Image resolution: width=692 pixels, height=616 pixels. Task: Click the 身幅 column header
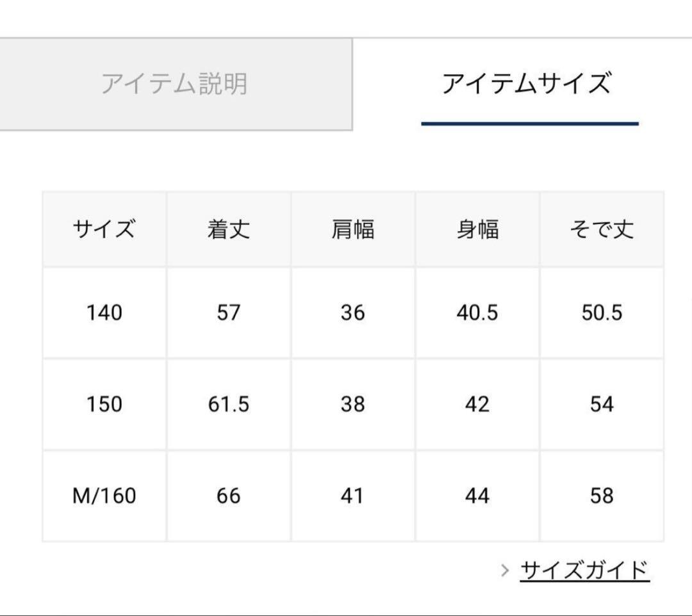478,230
